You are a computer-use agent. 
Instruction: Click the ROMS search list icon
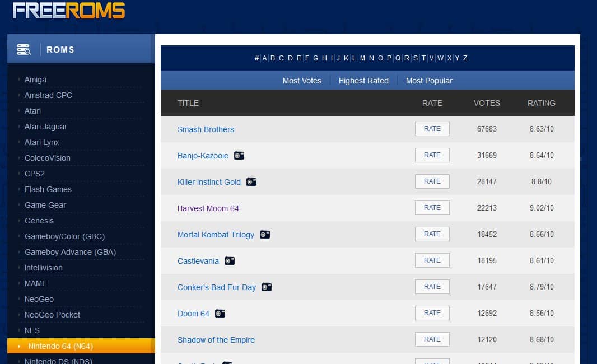point(24,49)
